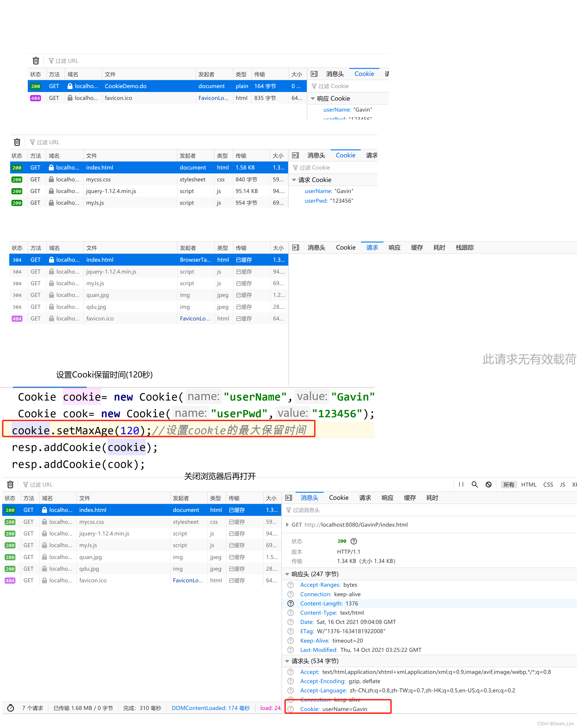The image size is (577, 728).
Task: Open the 栈跟踪 tab
Action: click(x=464, y=247)
